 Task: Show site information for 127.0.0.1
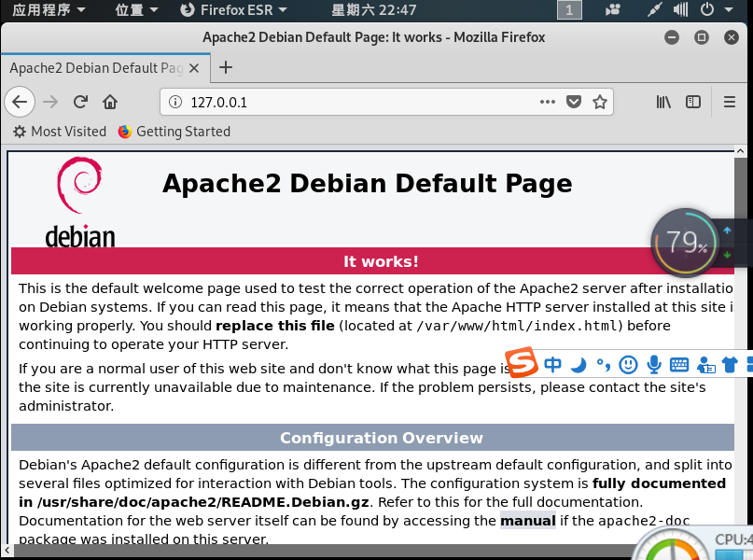[x=175, y=102]
